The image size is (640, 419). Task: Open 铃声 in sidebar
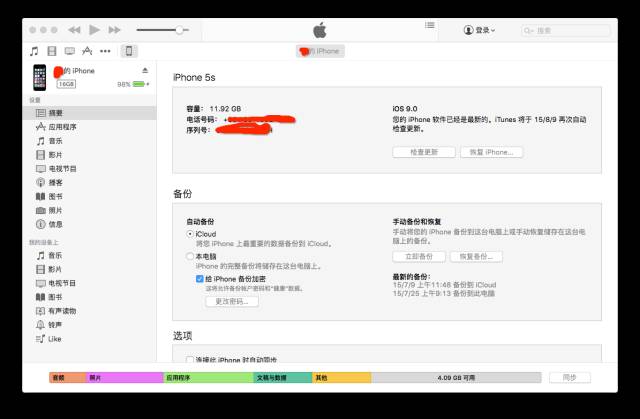coord(90,325)
